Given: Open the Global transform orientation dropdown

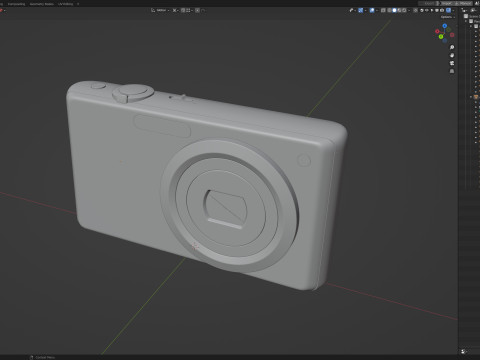Looking at the screenshot, I should click(x=160, y=10).
